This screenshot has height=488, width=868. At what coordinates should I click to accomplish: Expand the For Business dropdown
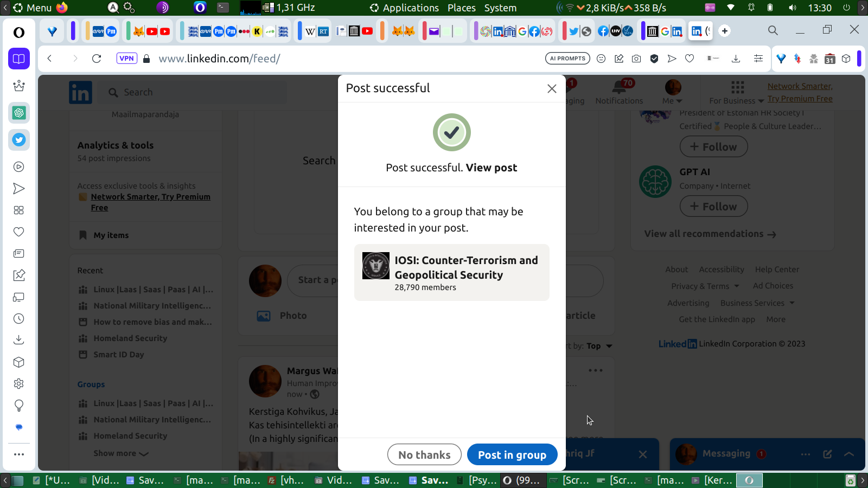tap(737, 92)
